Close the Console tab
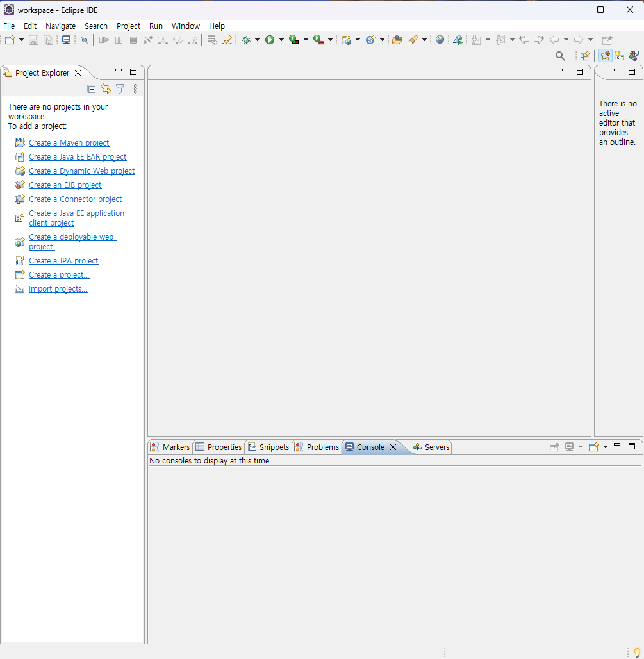 pyautogui.click(x=393, y=447)
